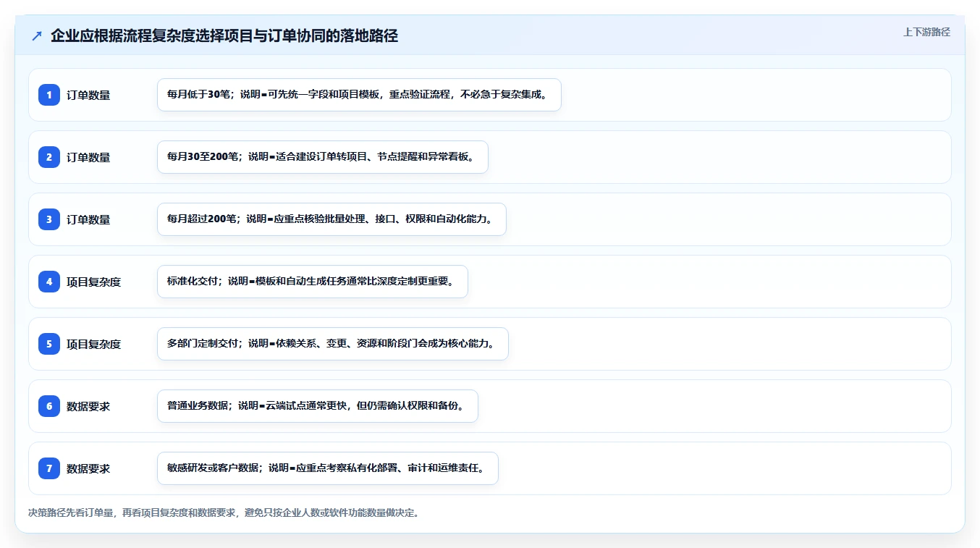
Task: Click the 项目复杂度 label in row 5
Action: (94, 344)
